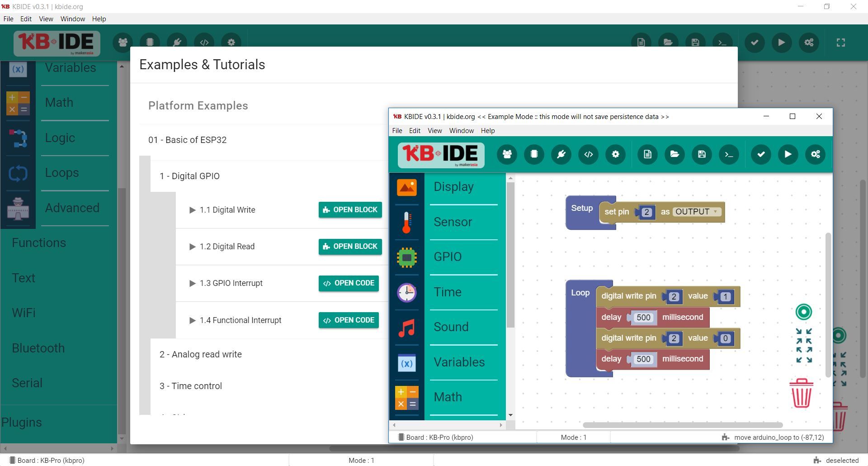Select Variables (x) icon in front window
868x466 pixels.
point(407,363)
